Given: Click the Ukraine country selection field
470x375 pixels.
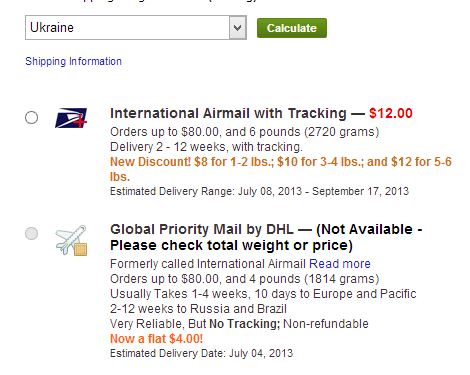Looking at the screenshot, I should 136,28.
